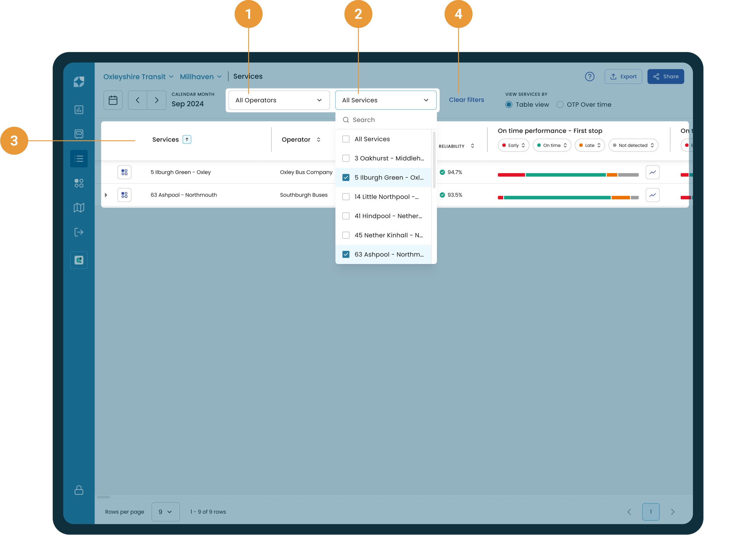The height and width of the screenshot is (535, 756).
Task: Open the Oxleyshire Transit breadcrumb menu
Action: point(138,77)
